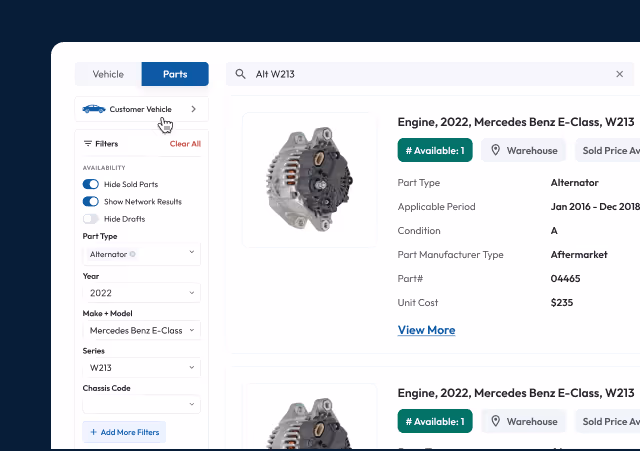
Task: Click the Aftermarket value
Action: pos(579,254)
